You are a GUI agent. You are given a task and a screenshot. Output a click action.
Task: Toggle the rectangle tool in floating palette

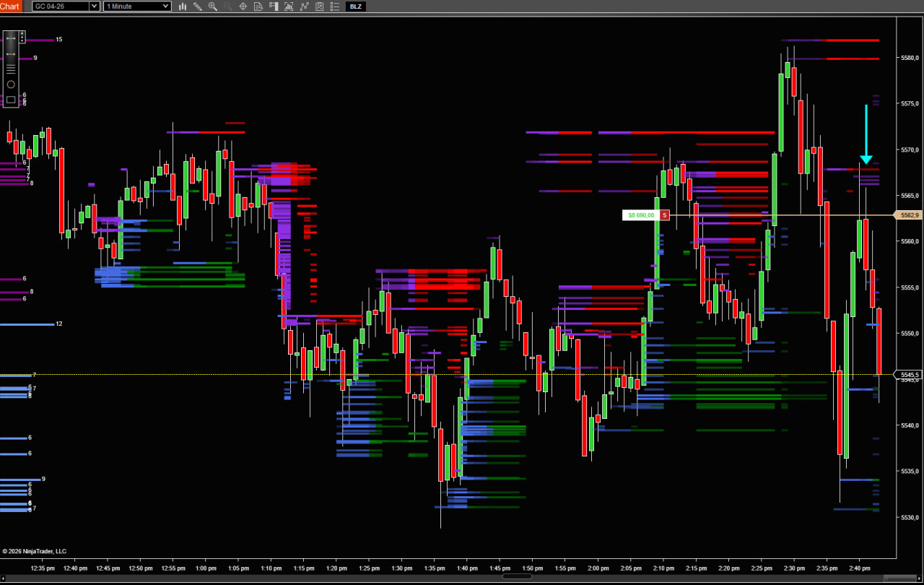pyautogui.click(x=11, y=100)
